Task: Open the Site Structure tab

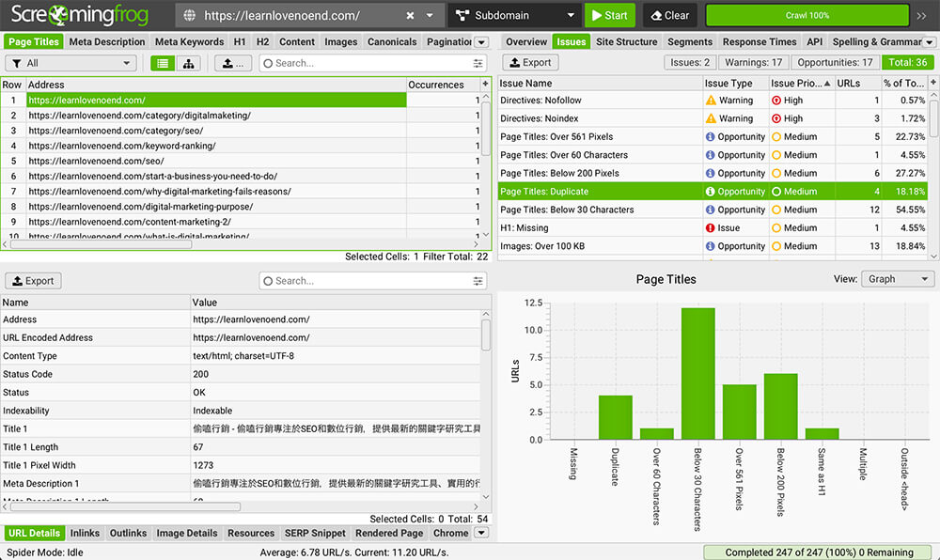Action: [626, 42]
